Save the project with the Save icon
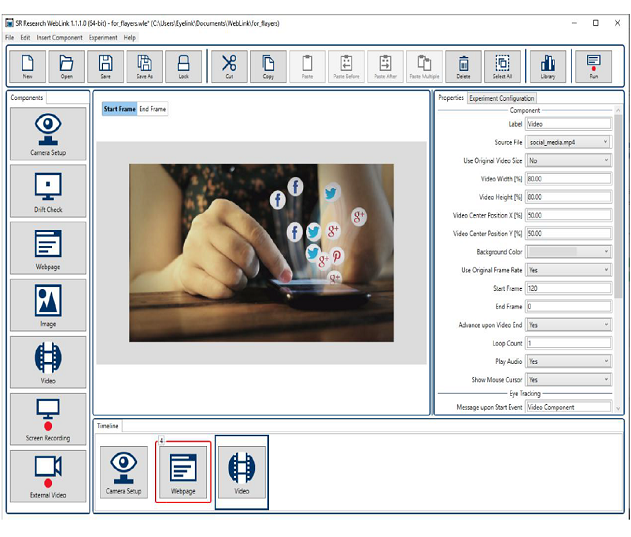 click(105, 66)
